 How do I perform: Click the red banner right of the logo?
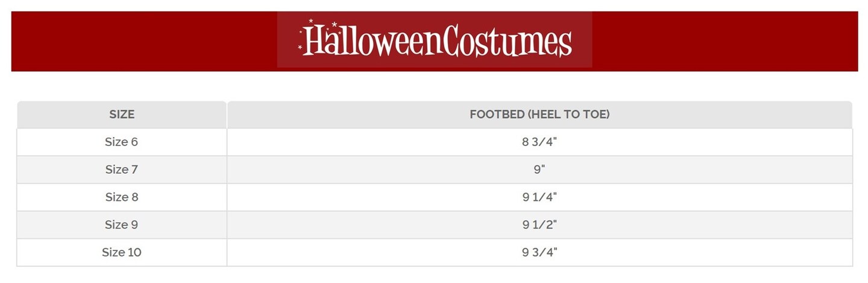point(723,41)
